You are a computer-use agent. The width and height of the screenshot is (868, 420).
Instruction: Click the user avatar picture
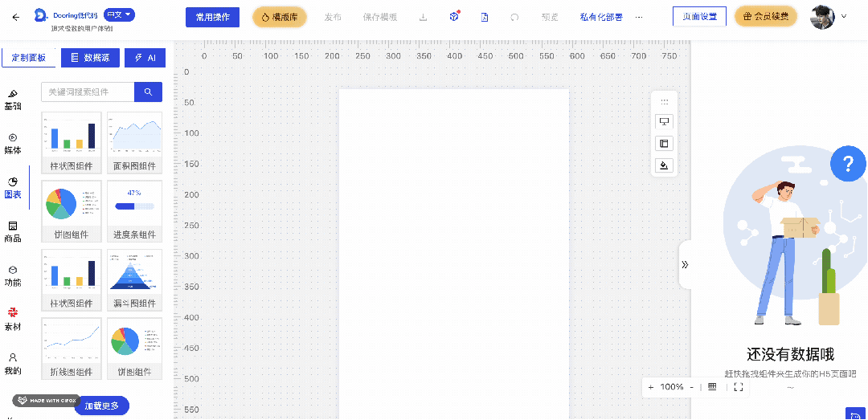click(x=823, y=17)
